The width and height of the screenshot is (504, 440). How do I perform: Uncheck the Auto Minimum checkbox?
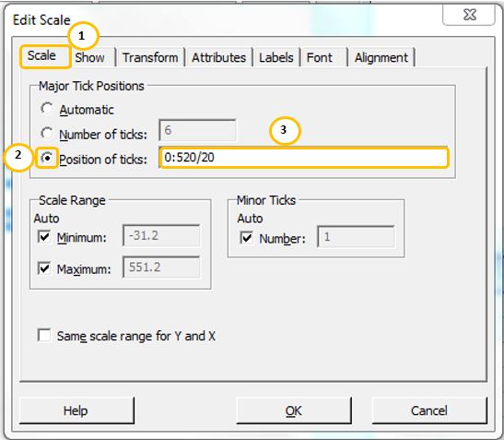click(44, 236)
